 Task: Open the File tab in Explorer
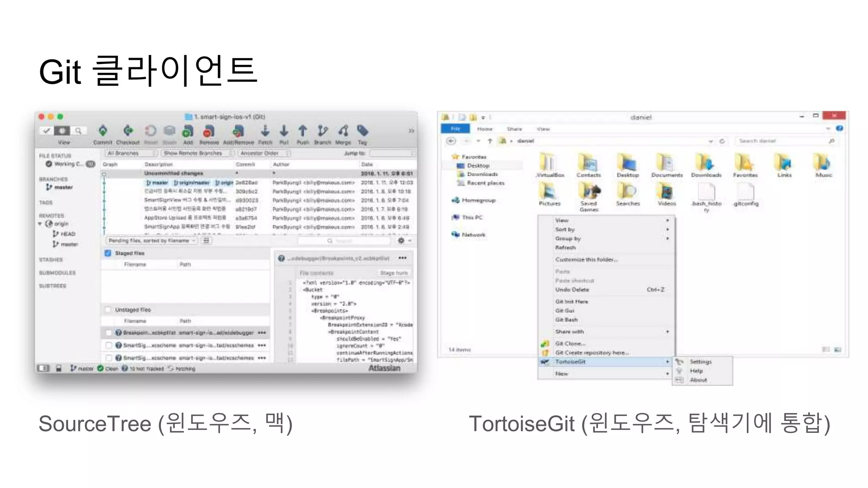tap(455, 128)
